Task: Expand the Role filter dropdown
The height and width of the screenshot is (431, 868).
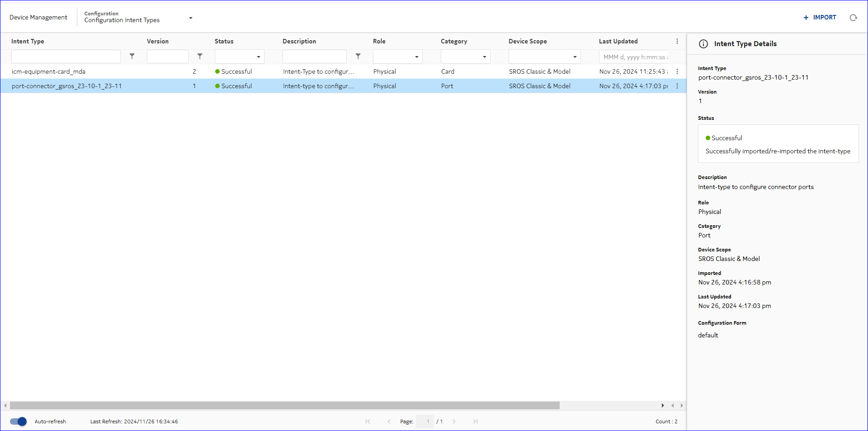Action: (416, 57)
